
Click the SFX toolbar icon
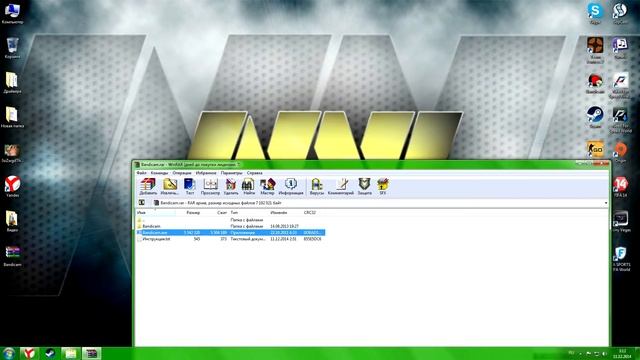click(383, 187)
